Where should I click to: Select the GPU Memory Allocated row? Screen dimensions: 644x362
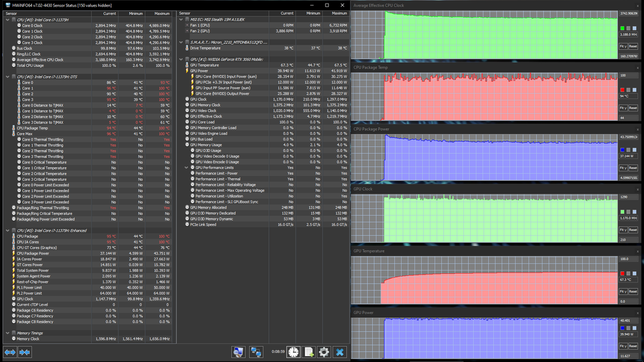pos(263,208)
